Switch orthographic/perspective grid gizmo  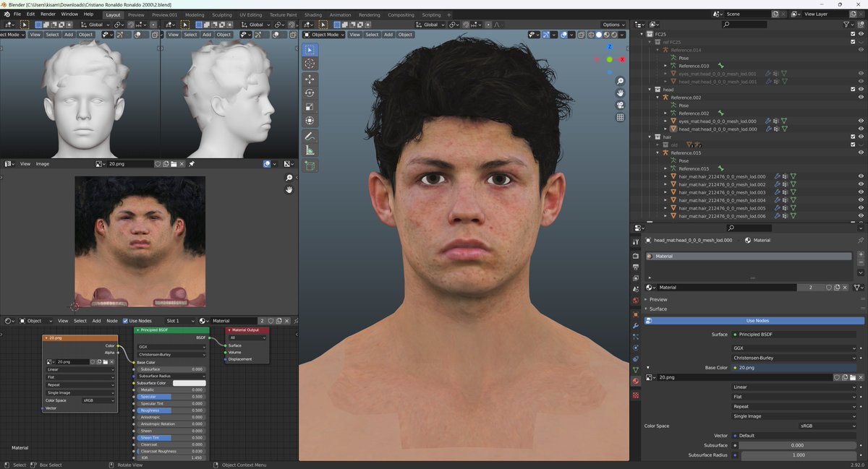(x=621, y=117)
